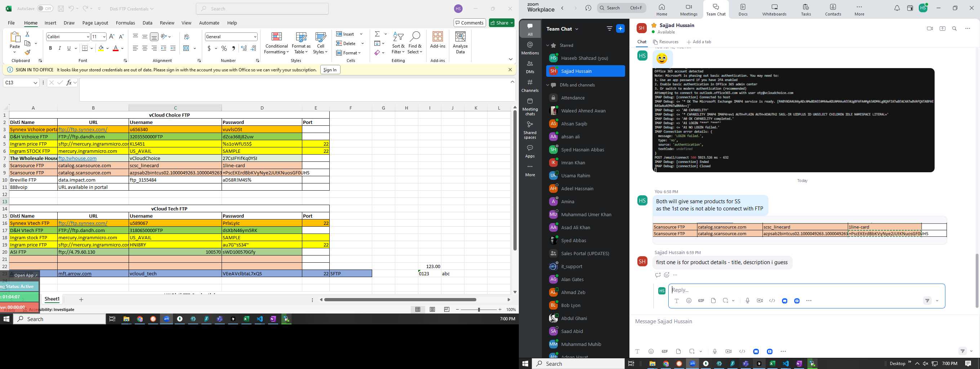Switch to Normal view in Excel status bar

[418, 309]
